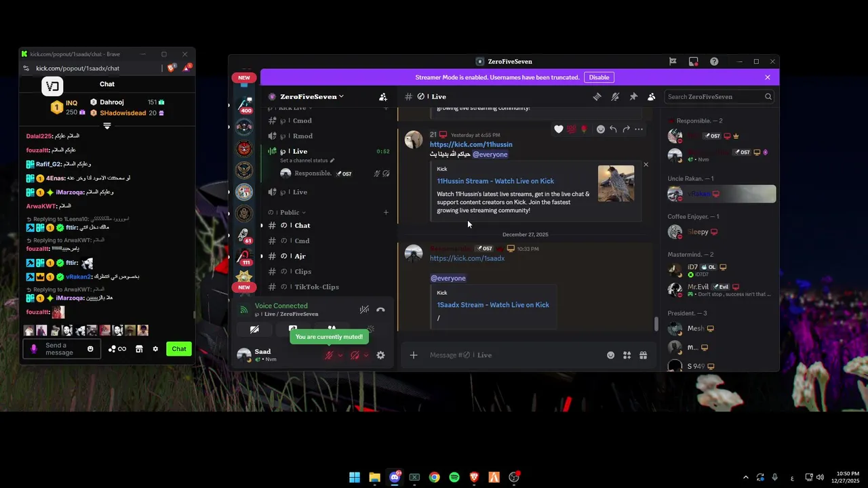Image resolution: width=868 pixels, height=488 pixels.
Task: Select the active Live voice channel
Action: tap(328, 151)
